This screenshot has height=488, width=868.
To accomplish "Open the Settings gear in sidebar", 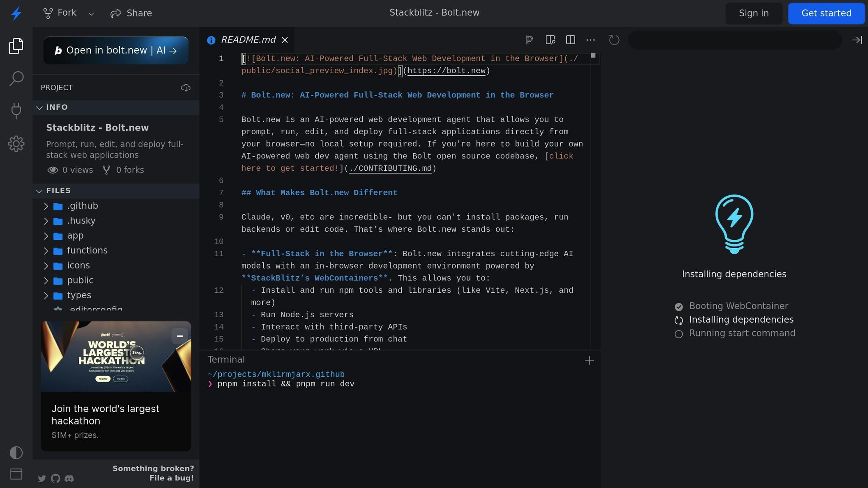I will [x=16, y=144].
